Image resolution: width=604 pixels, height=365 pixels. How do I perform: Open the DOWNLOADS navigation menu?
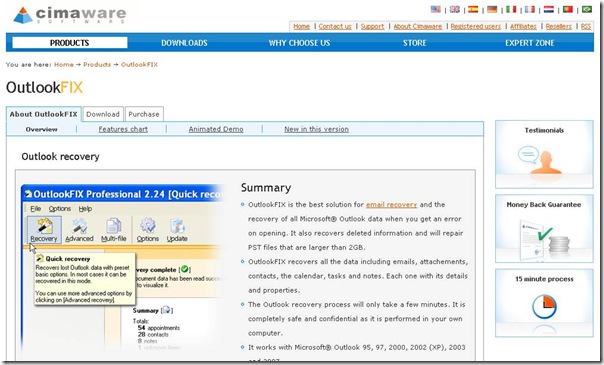(184, 43)
